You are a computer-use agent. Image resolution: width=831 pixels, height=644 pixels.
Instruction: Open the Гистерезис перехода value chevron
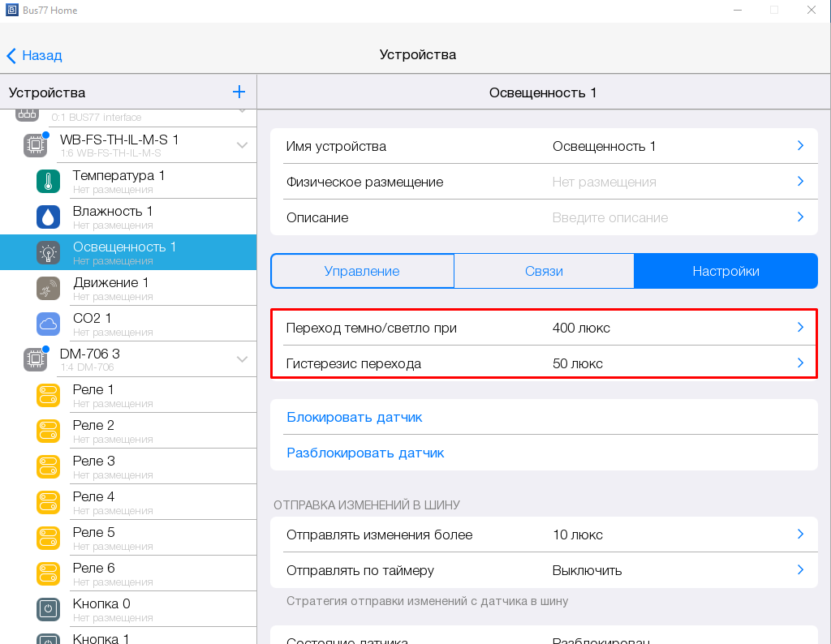(799, 363)
